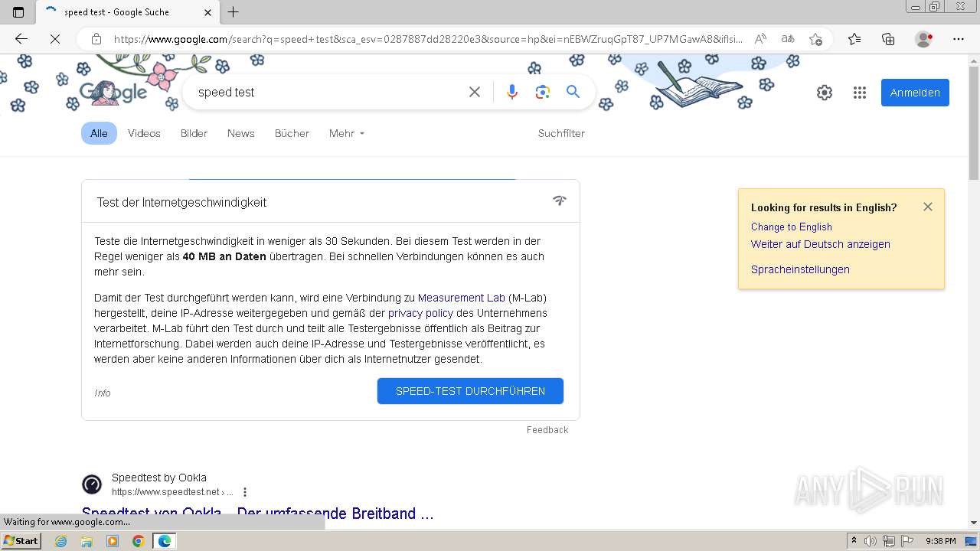This screenshot has height=551, width=980.
Task: Open the Windows Start button
Action: tap(21, 541)
